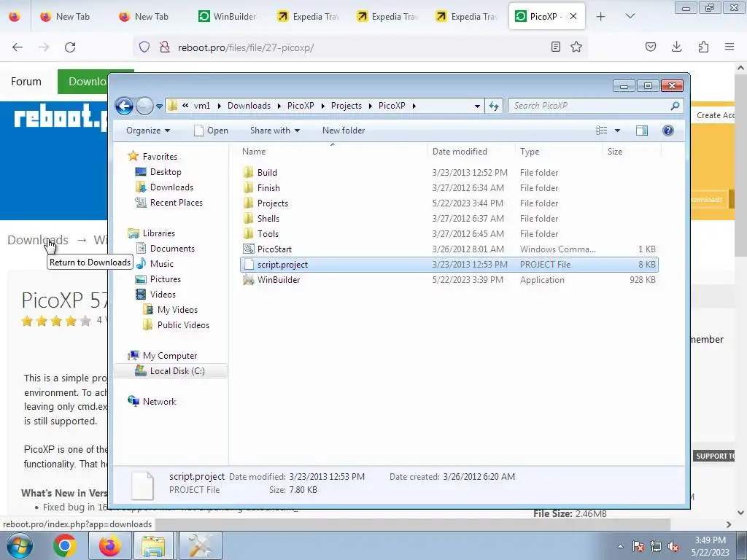Create a New folder

point(344,131)
